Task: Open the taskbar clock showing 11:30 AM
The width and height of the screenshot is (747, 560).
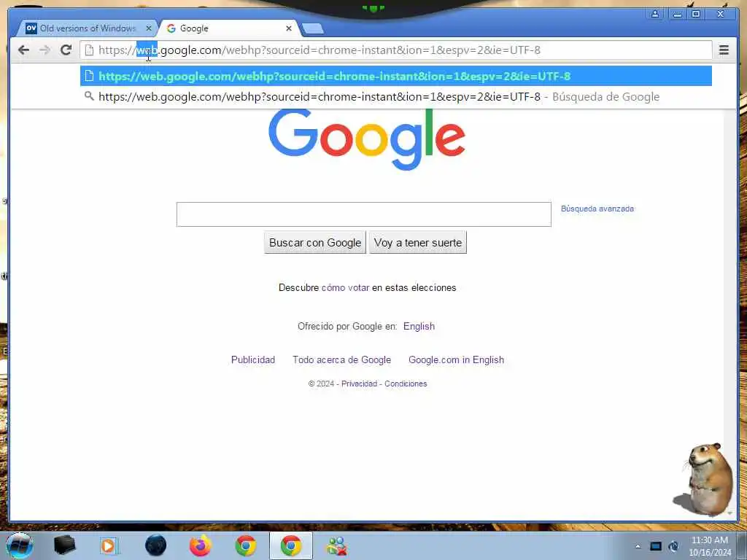Action: (x=709, y=546)
